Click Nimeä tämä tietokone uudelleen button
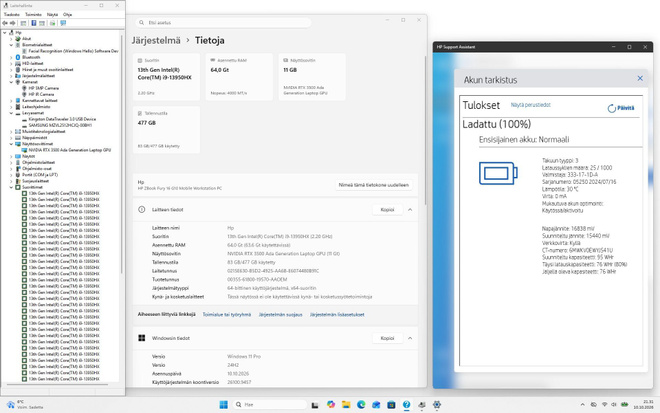Viewport: 660px width, 413px height. pyautogui.click(x=374, y=185)
